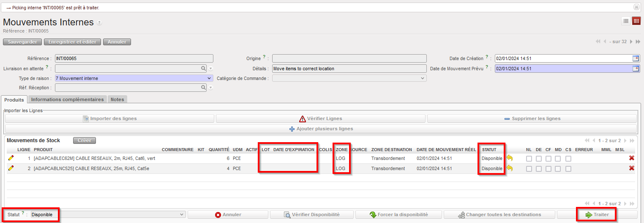The image size is (644, 223).
Task: Click red delete X on line 2
Action: 631,168
